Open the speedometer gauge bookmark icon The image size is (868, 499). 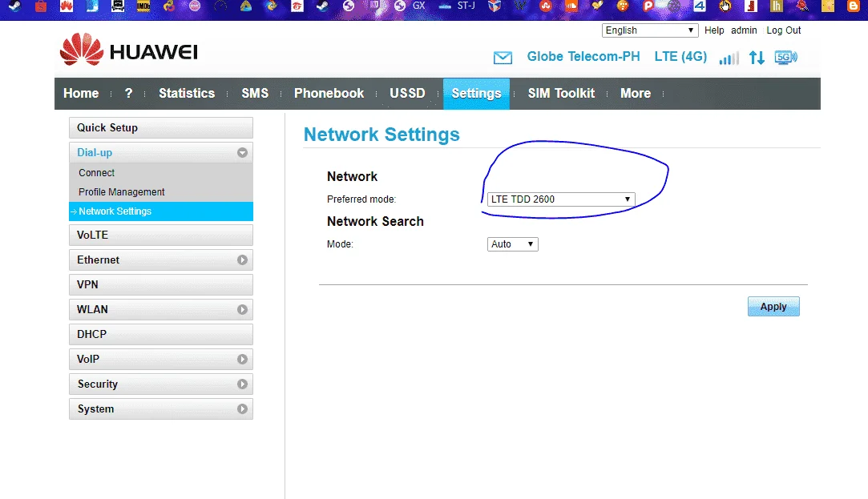[x=220, y=6]
